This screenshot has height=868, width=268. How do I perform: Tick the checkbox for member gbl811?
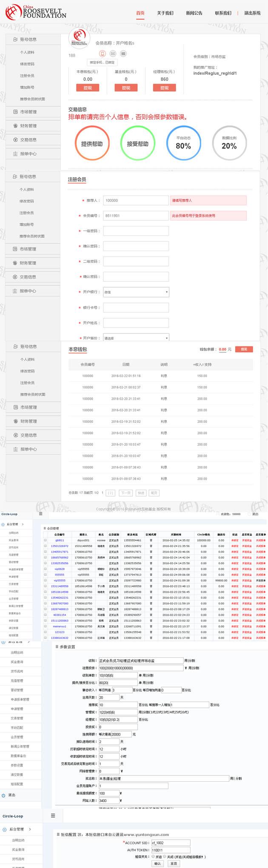point(46,540)
